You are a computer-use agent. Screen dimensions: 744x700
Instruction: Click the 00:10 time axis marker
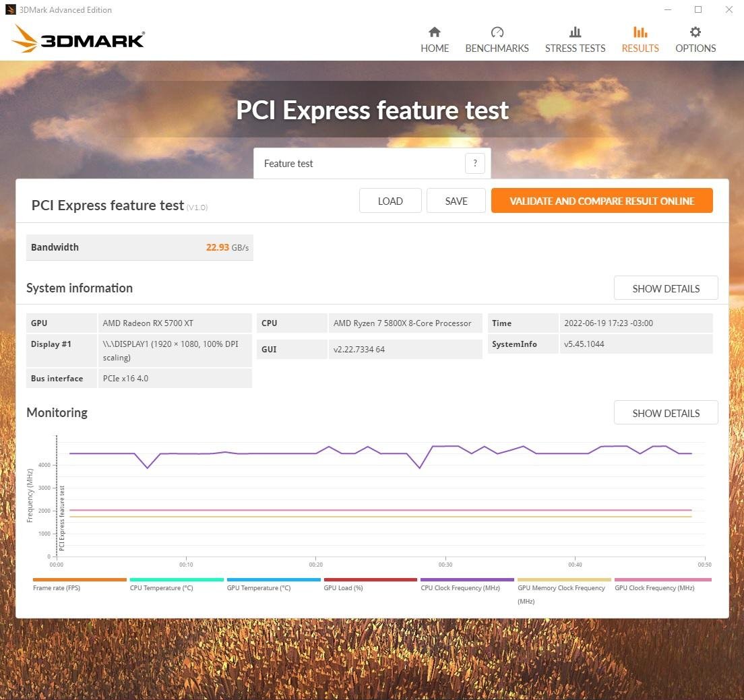[186, 565]
